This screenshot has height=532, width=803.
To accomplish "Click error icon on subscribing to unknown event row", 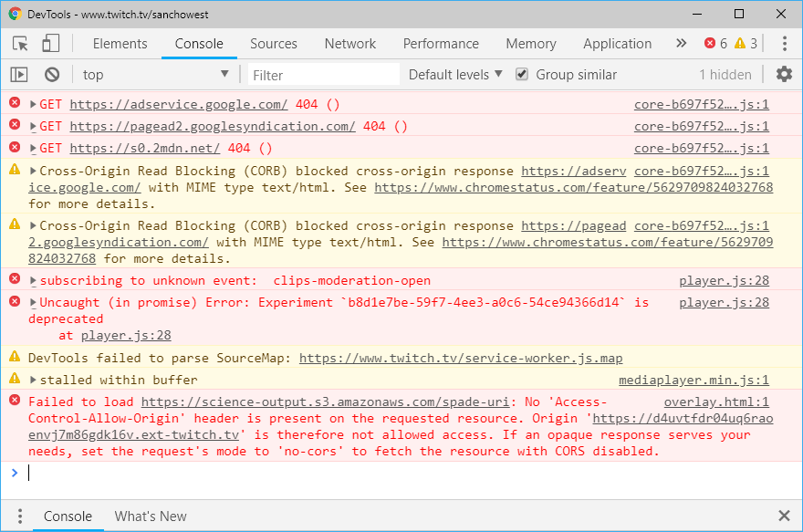I will pyautogui.click(x=15, y=279).
